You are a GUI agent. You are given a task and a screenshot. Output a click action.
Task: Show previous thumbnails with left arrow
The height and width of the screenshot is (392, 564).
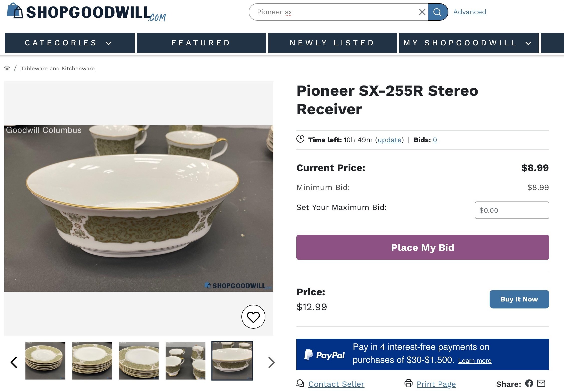pos(14,362)
